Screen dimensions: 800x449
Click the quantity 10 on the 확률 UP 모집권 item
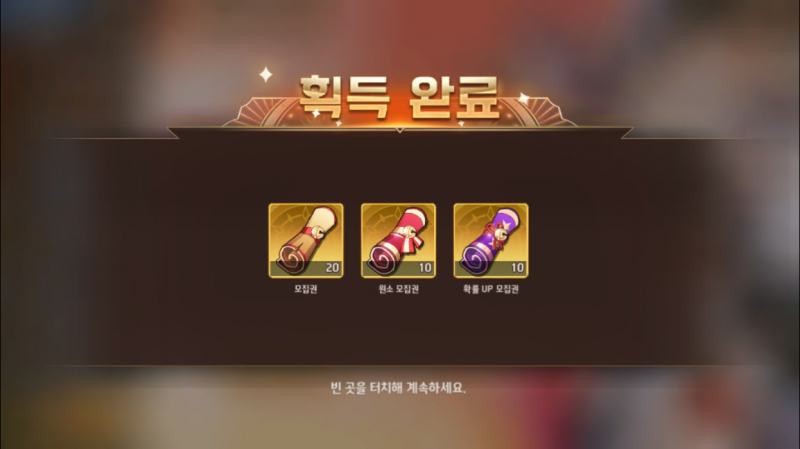[517, 268]
